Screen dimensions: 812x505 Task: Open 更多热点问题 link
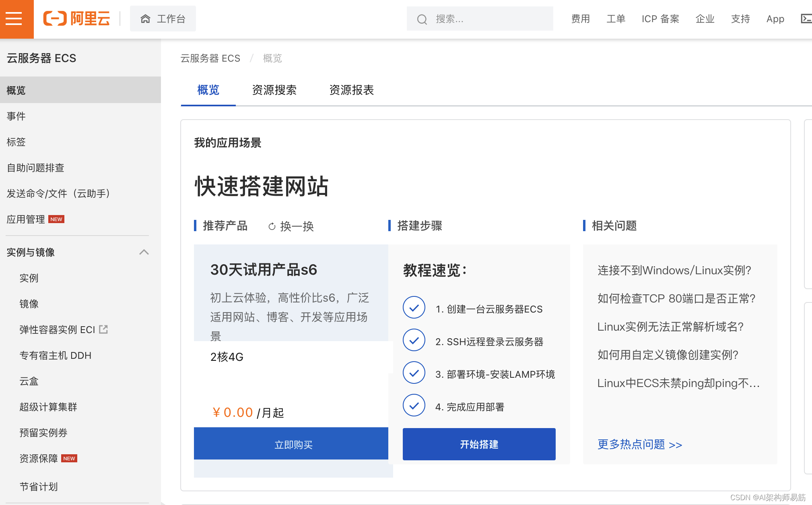pyautogui.click(x=640, y=445)
